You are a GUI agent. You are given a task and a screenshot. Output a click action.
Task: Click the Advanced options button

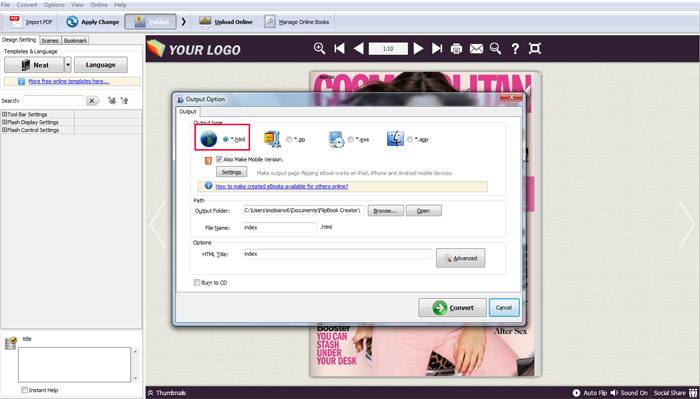(x=460, y=258)
